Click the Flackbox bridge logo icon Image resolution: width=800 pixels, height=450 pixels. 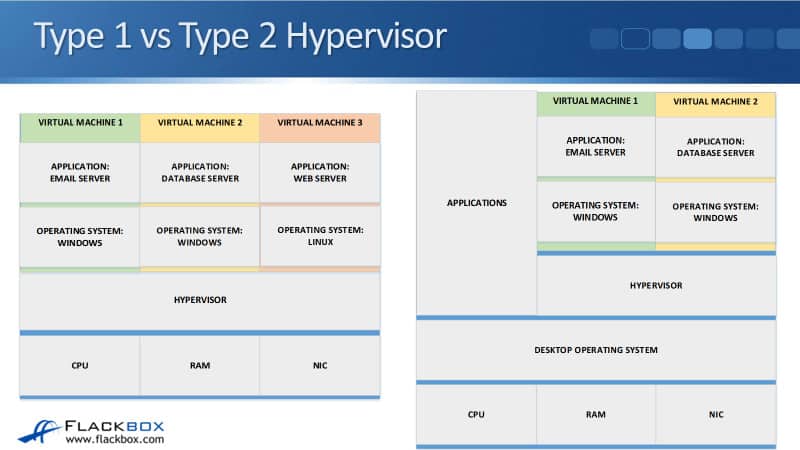point(38,429)
